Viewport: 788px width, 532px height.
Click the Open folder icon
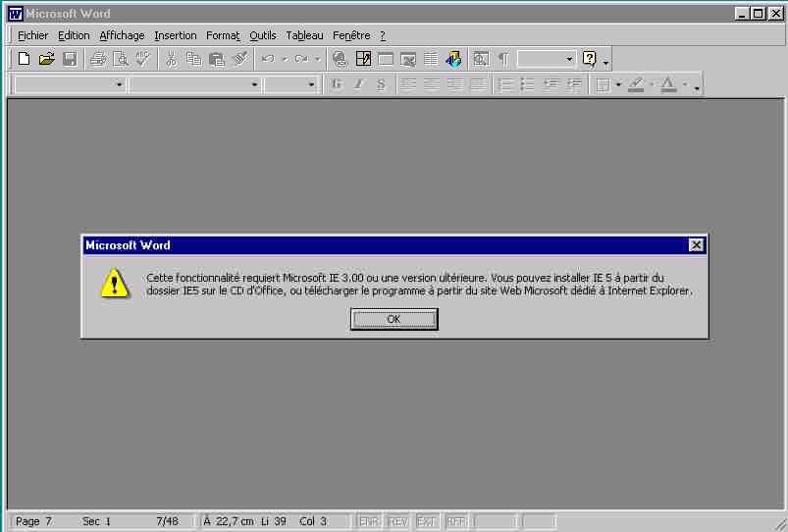coord(46,59)
